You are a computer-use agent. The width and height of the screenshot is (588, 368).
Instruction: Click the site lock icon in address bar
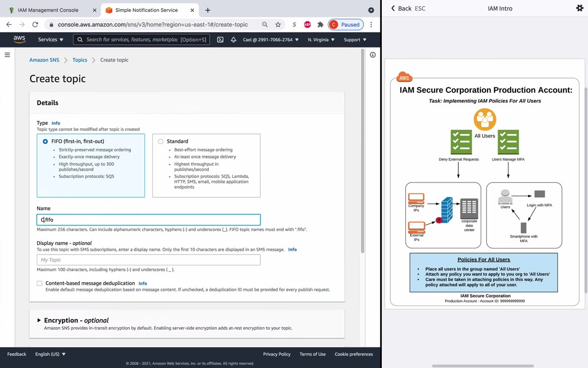click(x=52, y=25)
